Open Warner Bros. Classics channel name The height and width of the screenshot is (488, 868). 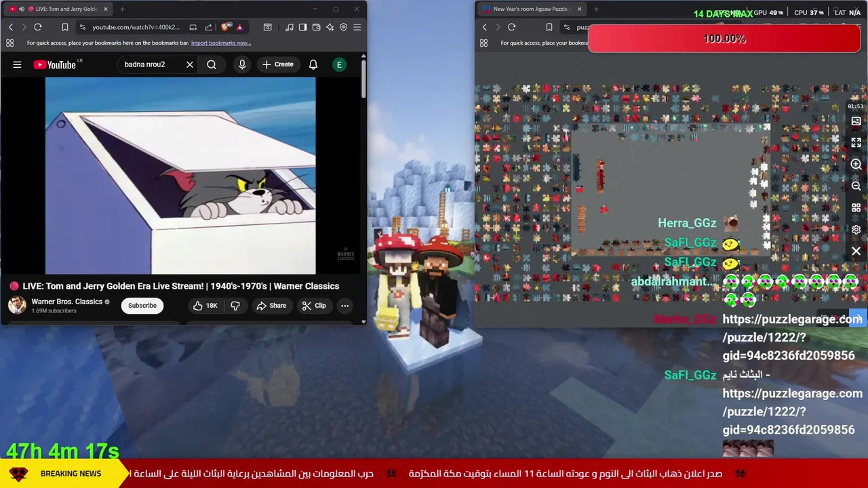[67, 302]
